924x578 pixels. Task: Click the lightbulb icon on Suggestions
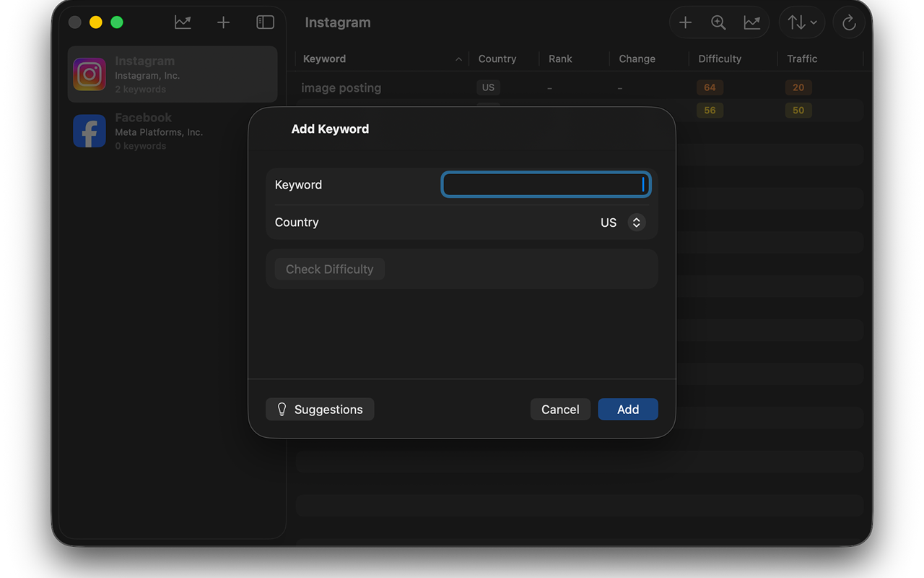pos(282,409)
